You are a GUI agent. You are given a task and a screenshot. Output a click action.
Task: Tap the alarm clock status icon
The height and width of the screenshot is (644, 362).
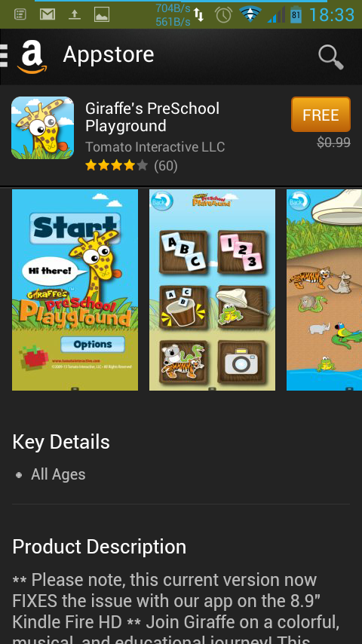[x=223, y=15]
